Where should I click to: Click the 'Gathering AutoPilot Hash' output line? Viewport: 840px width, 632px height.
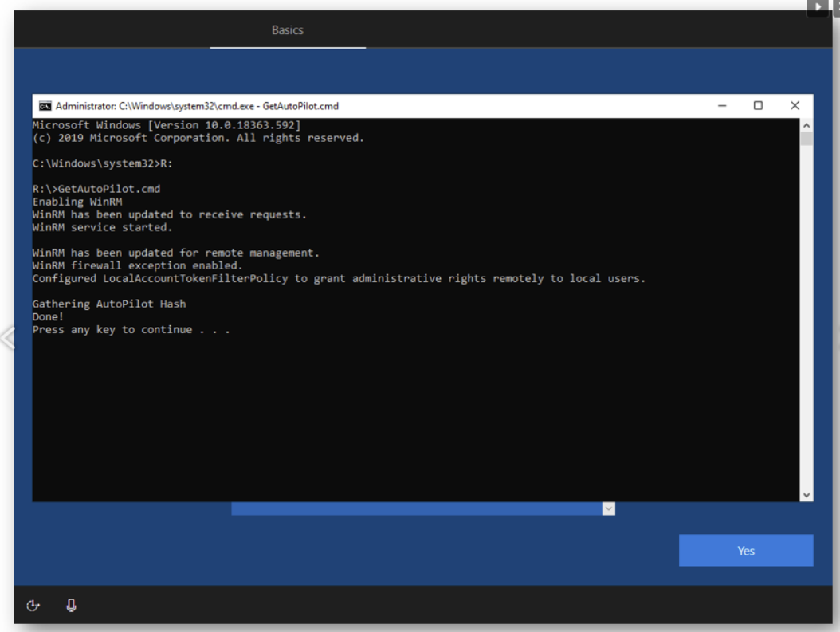tap(109, 304)
